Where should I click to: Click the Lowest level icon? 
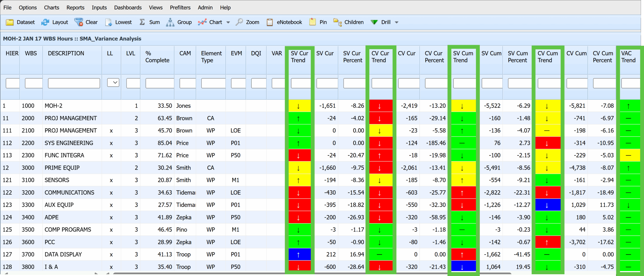point(108,22)
